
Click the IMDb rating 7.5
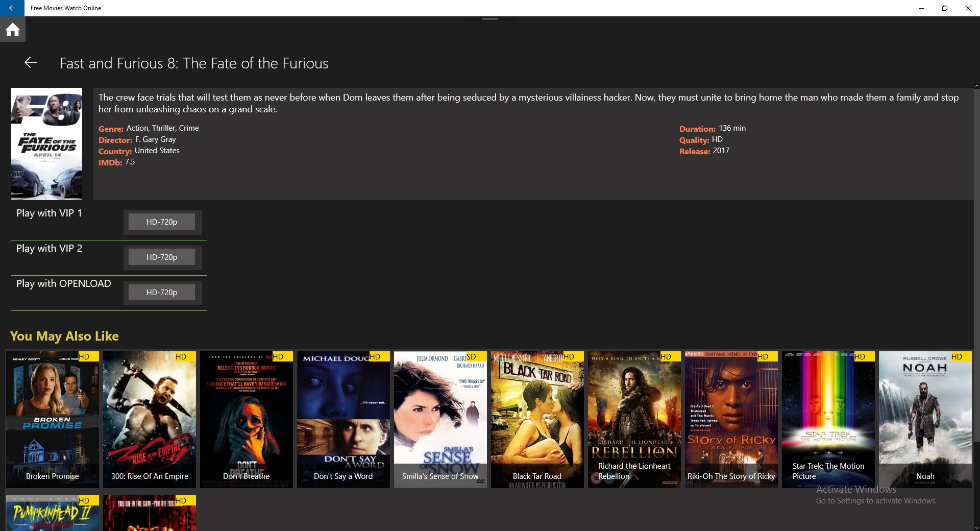pyautogui.click(x=130, y=162)
